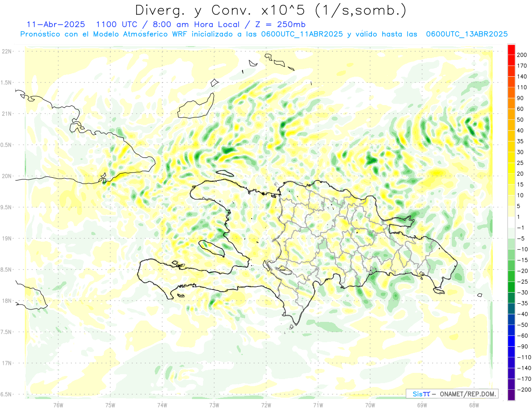Click the '-60' color scale label
Image resolution: width=532 pixels, height=411 pixels.
pos(522,336)
